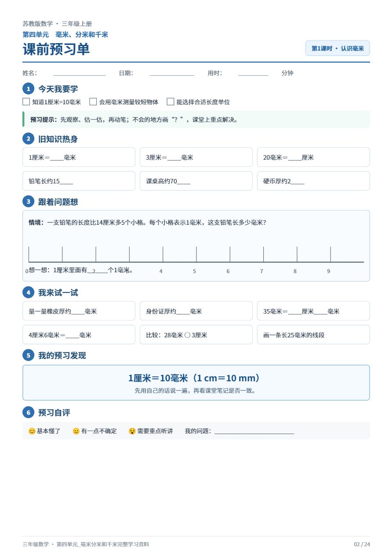
Task: Click the 今天我要学 section heading
Action: 58,89
